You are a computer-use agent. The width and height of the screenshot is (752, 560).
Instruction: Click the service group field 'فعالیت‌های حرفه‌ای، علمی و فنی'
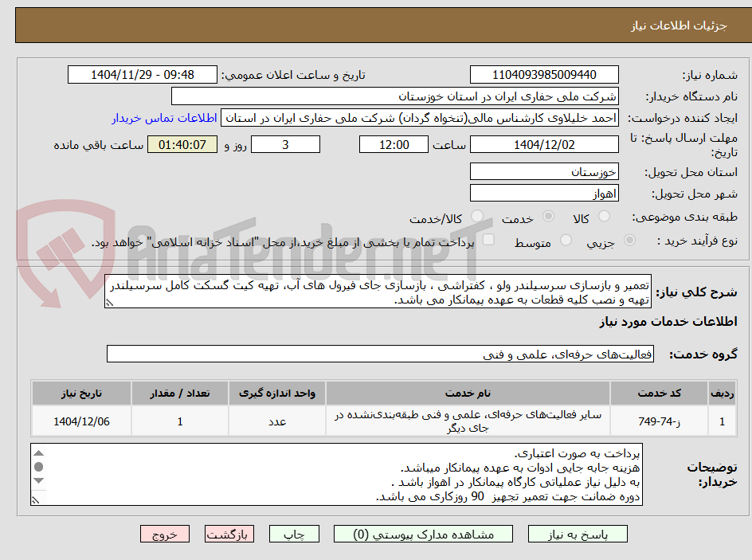pyautogui.click(x=380, y=354)
